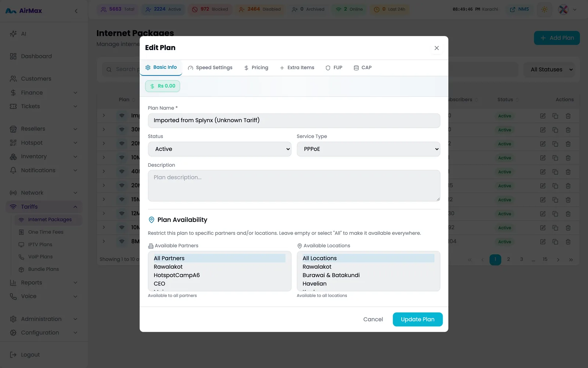The width and height of the screenshot is (588, 368).
Task: Expand the Tickets menu
Action: (x=44, y=106)
